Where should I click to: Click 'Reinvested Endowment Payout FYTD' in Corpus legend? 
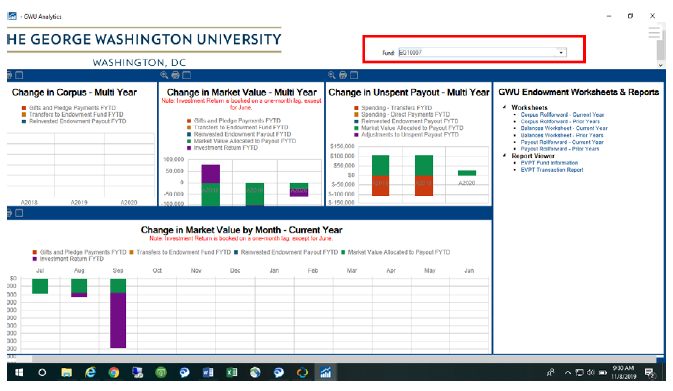pyautogui.click(x=78, y=121)
